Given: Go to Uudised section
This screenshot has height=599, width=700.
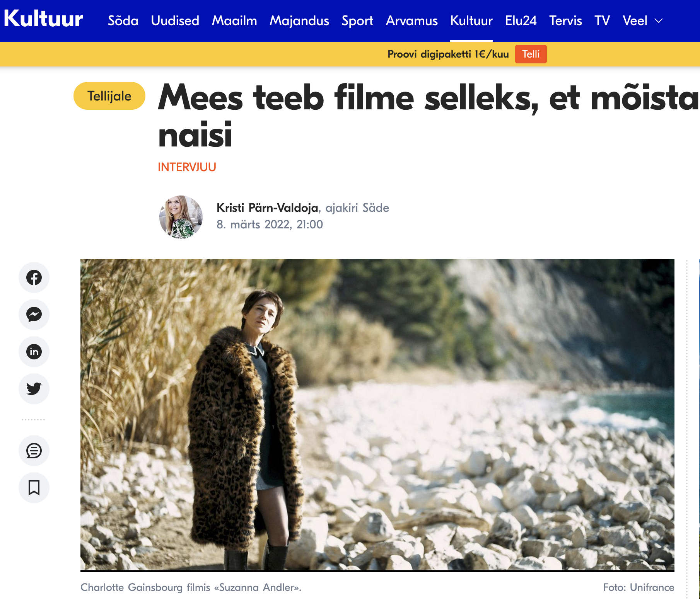Looking at the screenshot, I should point(175,21).
